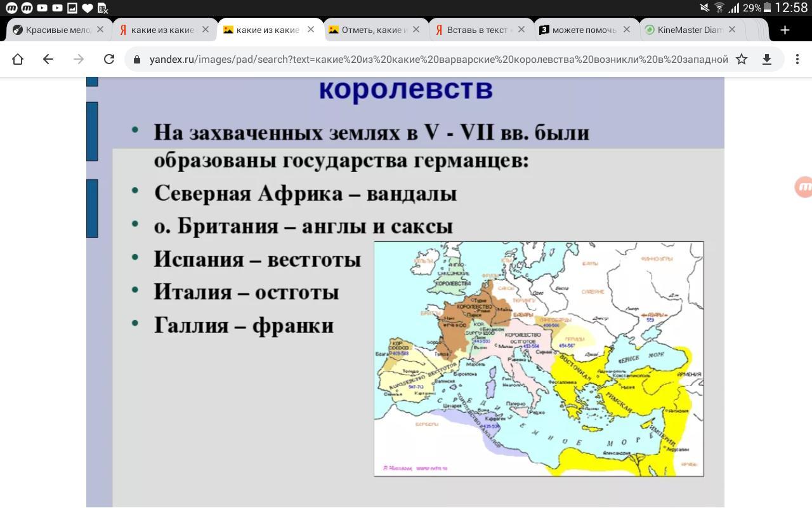Go back with the back arrow
The image size is (812, 508).
(48, 59)
